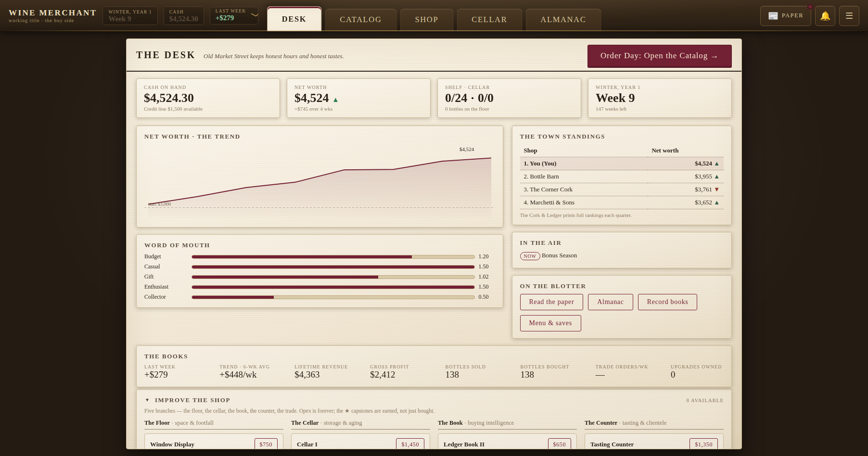The image size is (868, 456).
Task: Buy Ledger Book II for $650
Action: [x=559, y=444]
